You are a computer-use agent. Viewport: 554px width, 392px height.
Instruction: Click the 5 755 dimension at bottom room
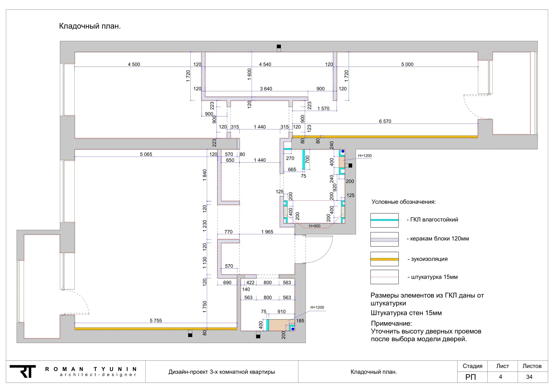[x=156, y=321]
